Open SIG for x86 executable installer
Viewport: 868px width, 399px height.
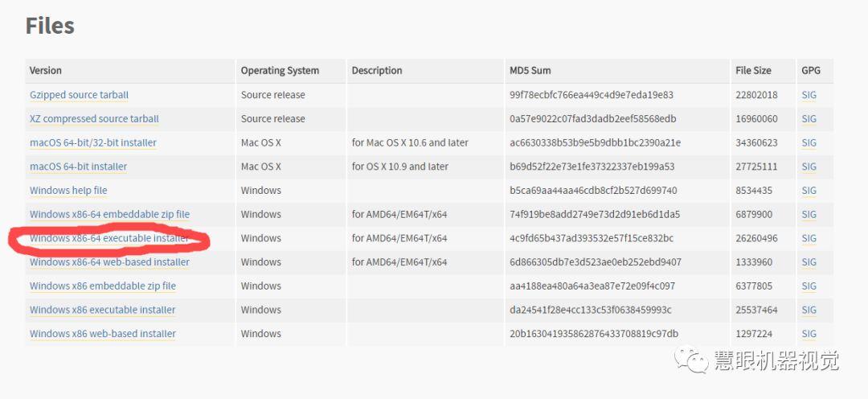[x=809, y=310]
